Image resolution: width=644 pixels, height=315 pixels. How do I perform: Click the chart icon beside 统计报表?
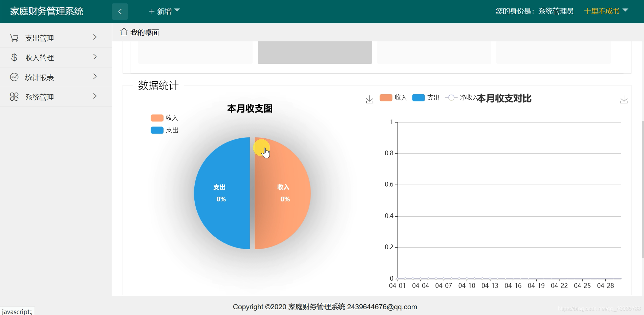point(14,77)
